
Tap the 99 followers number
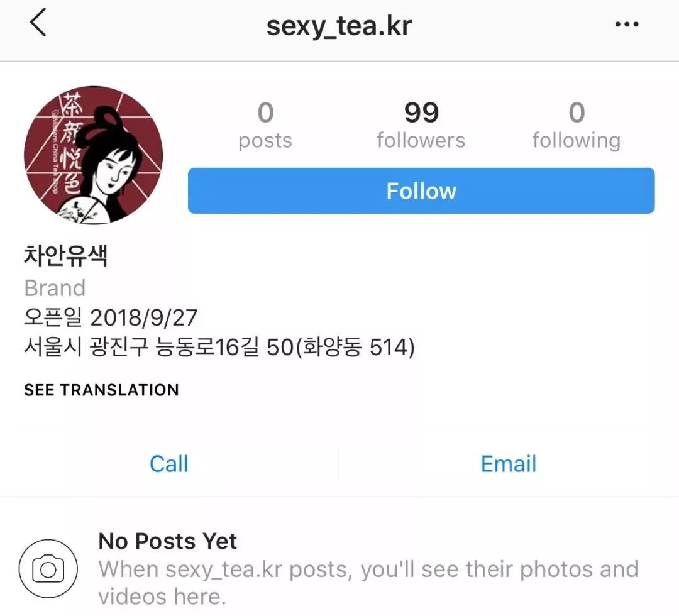tap(421, 113)
